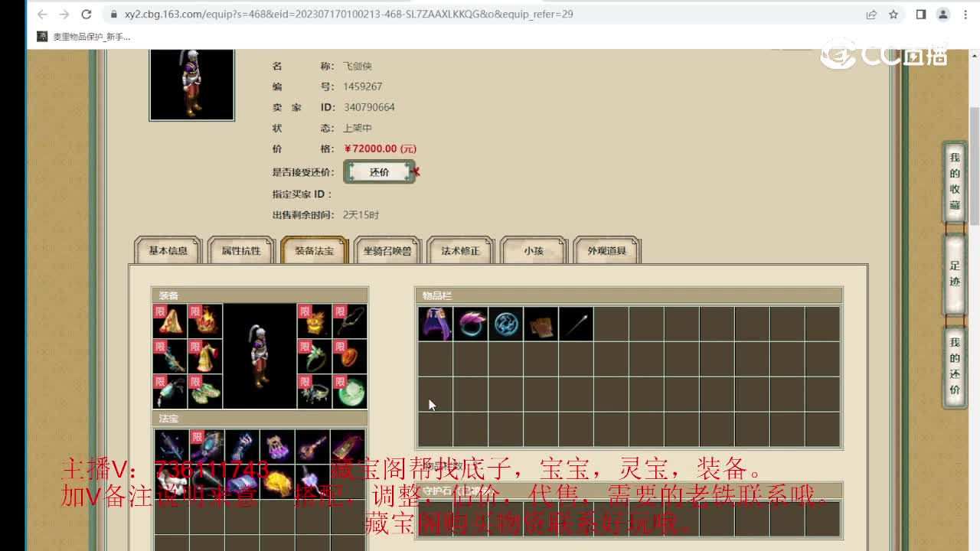Click the blue swirl orb inventory item
980x551 pixels.
point(505,324)
